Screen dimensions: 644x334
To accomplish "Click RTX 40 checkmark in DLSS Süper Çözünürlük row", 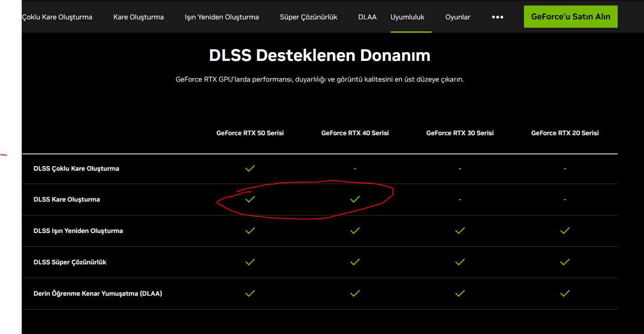I will point(355,262).
